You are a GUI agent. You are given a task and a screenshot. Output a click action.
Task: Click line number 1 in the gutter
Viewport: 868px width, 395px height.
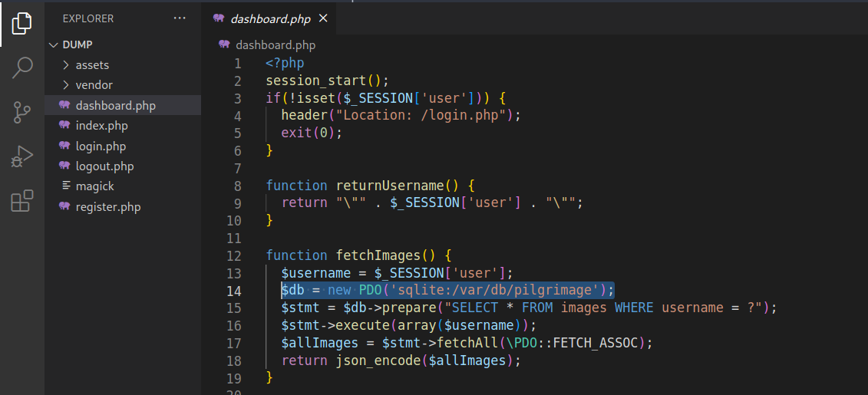click(237, 64)
